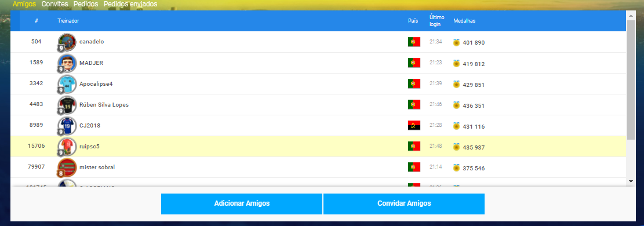644x226 pixels.
Task: Click last login time 21:28
Action: [436, 125]
